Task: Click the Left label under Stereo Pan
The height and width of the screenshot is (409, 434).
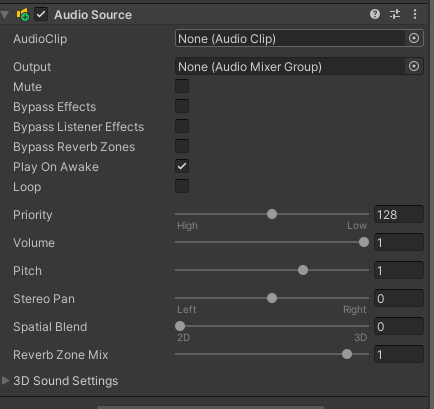Action: [x=187, y=310]
